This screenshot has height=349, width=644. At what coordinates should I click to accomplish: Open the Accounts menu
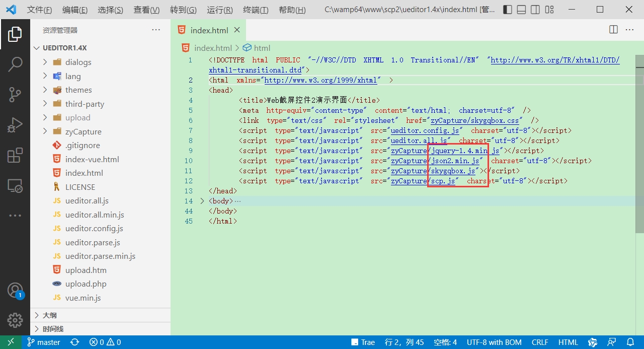point(15,291)
